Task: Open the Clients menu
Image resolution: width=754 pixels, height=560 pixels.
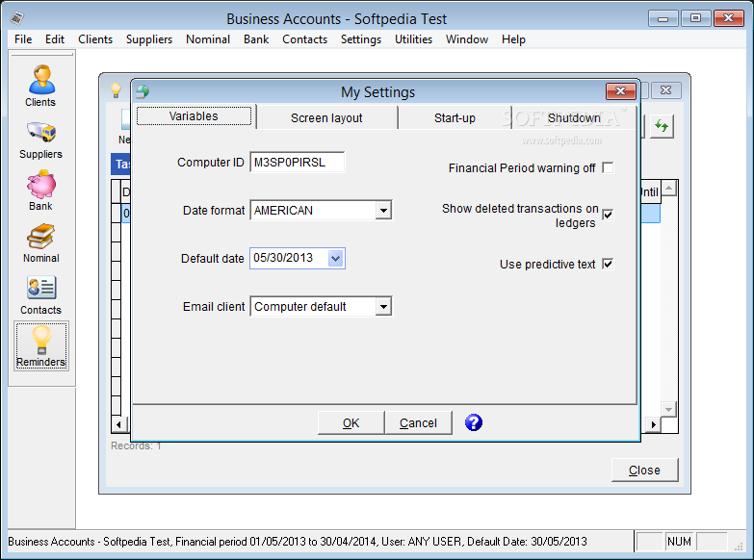Action: 95,39
